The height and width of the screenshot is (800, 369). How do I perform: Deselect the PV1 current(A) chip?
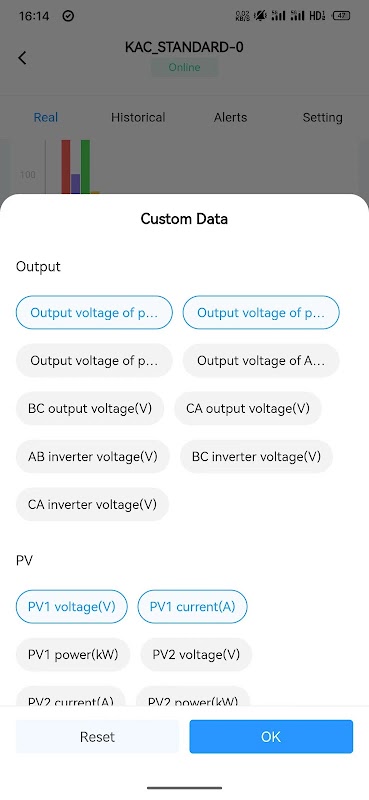tap(192, 607)
